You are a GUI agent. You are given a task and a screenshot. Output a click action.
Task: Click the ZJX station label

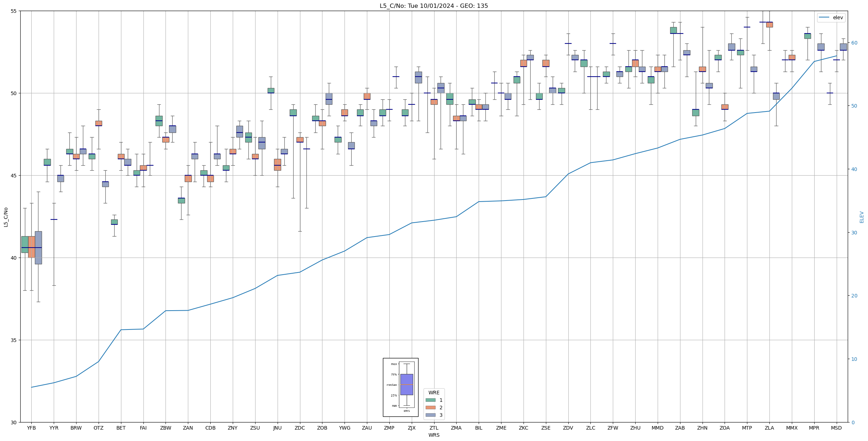(412, 428)
